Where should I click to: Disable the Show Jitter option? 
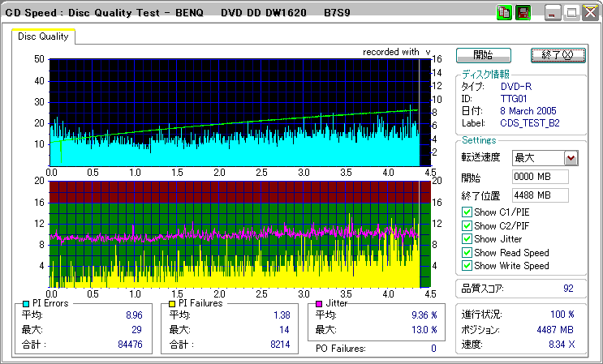[467, 239]
